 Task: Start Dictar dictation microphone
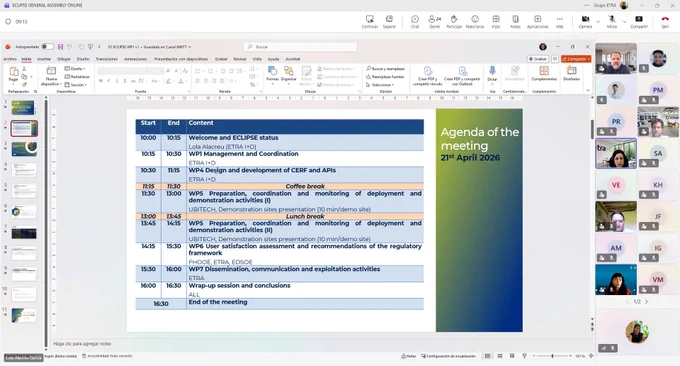[x=492, y=74]
